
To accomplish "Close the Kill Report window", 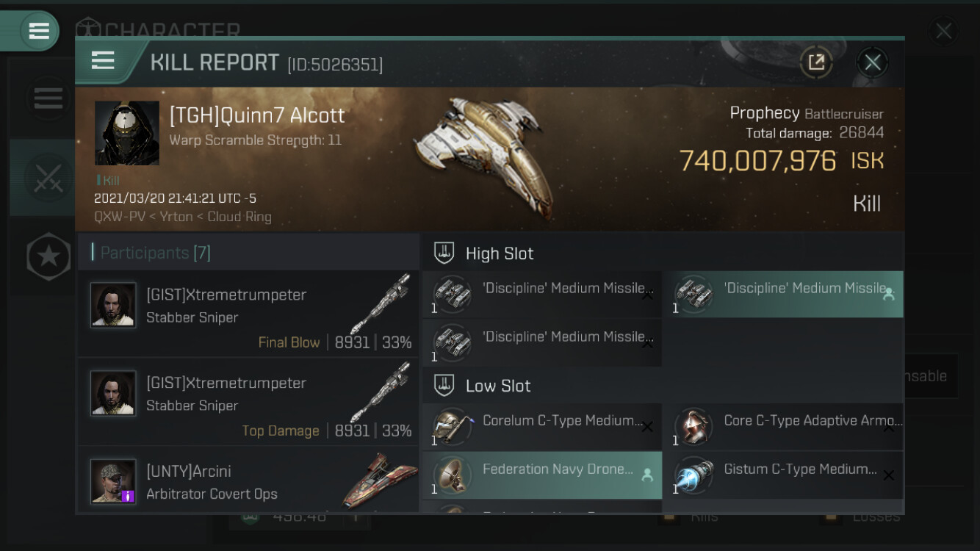I will tap(872, 62).
